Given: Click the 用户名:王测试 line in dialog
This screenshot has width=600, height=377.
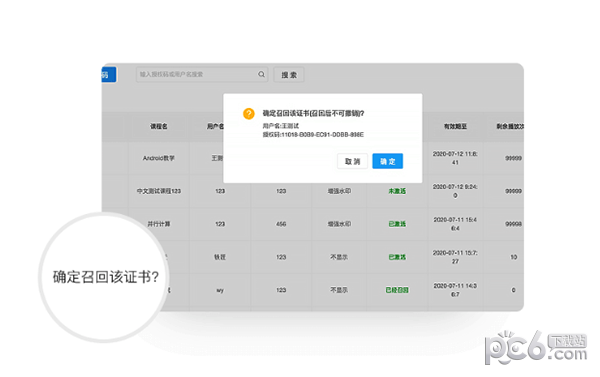Looking at the screenshot, I should [x=280, y=126].
